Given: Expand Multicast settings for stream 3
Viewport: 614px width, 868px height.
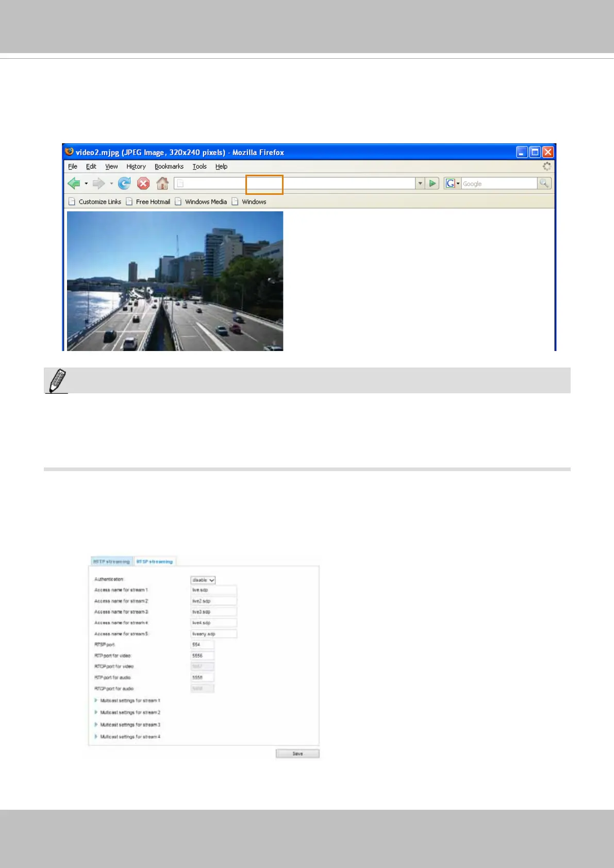Looking at the screenshot, I should tap(127, 725).
